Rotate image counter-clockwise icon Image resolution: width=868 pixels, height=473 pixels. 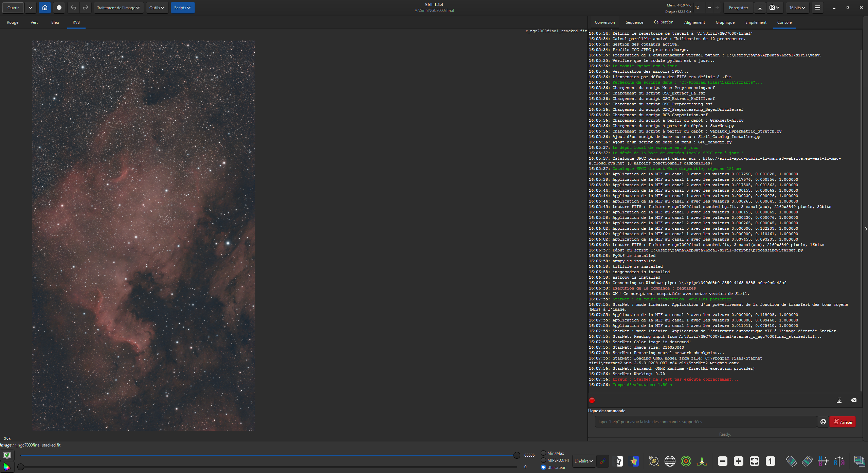[x=791, y=461]
